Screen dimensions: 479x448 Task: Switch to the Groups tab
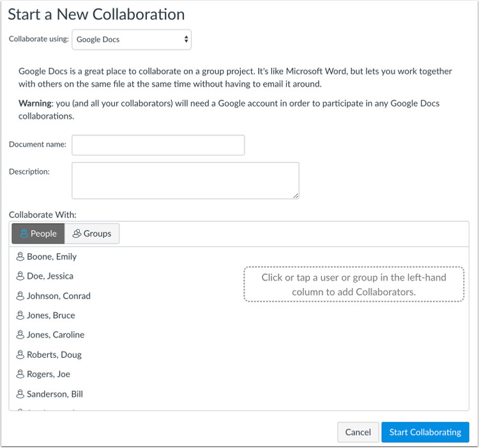92,234
